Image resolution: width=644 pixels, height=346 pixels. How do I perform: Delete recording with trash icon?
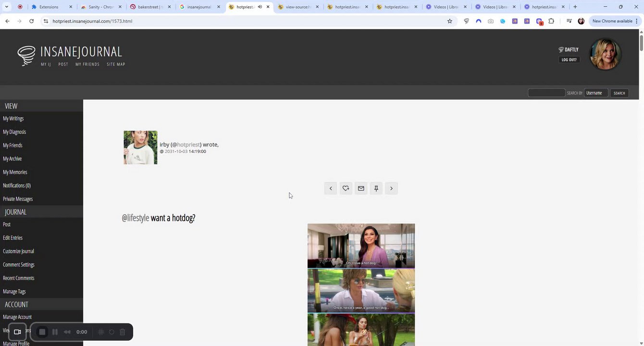coord(123,332)
